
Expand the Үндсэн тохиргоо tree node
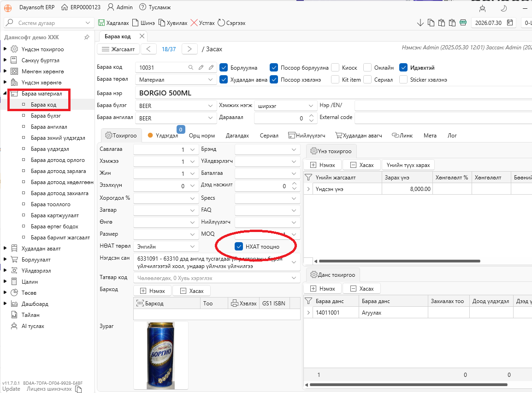pyautogui.click(x=5, y=49)
